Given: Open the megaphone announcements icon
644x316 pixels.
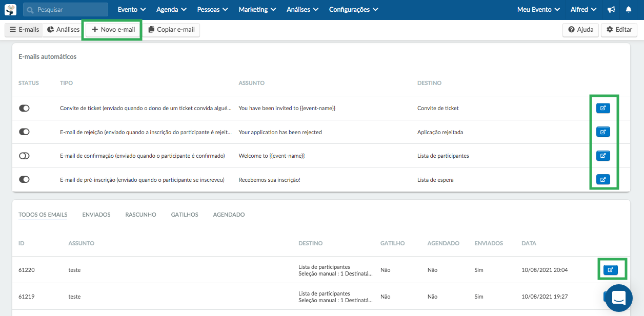Looking at the screenshot, I should (x=611, y=10).
